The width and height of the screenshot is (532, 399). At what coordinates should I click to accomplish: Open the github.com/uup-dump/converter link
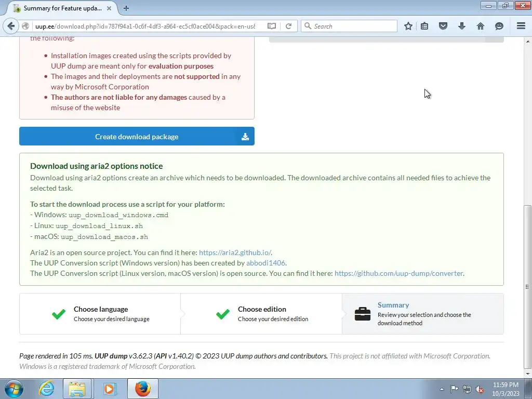398,273
